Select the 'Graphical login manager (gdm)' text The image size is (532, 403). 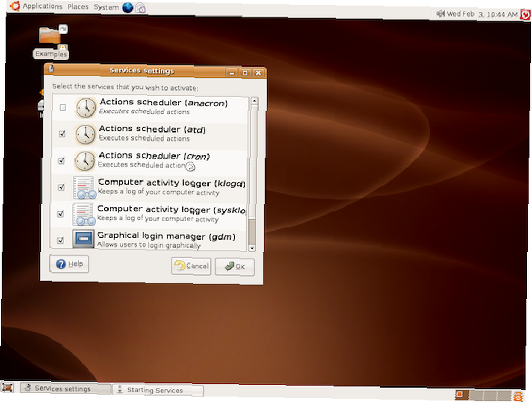166,236
